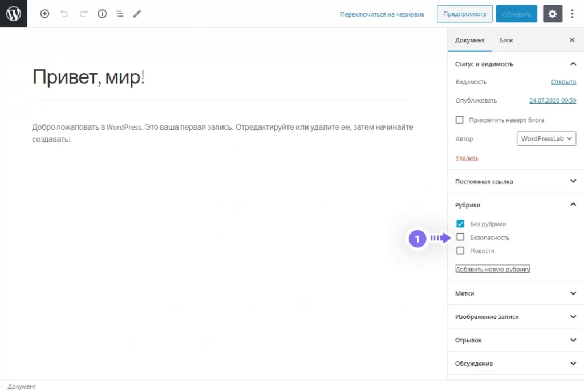The width and height of the screenshot is (584, 392).
Task: Click the Обновить button
Action: point(516,14)
